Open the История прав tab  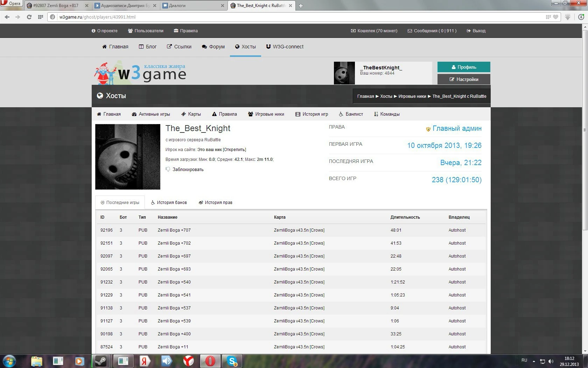215,203
